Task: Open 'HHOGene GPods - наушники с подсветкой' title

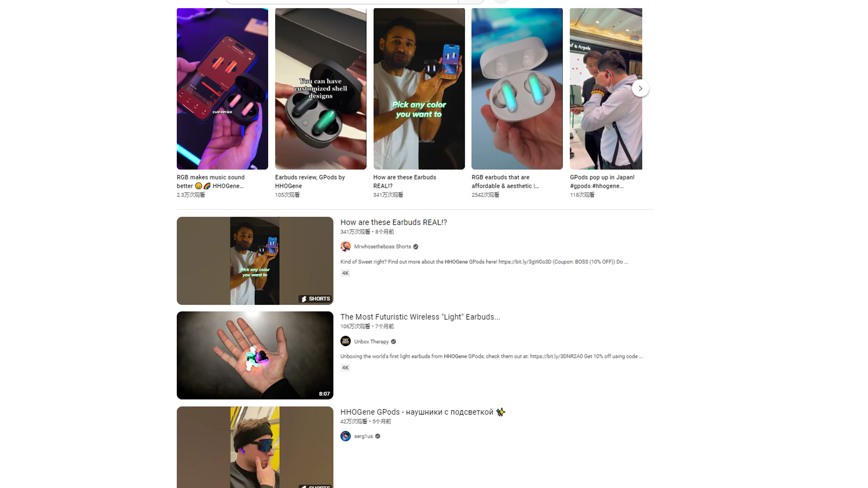Action: pos(422,412)
